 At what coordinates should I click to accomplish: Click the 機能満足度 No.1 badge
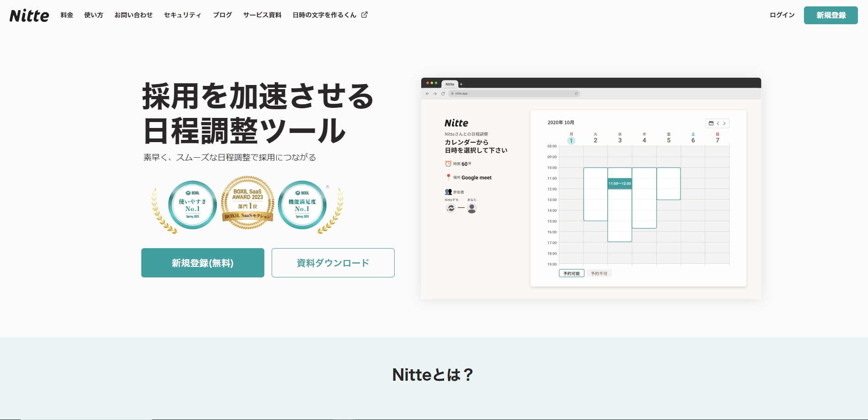tap(302, 205)
